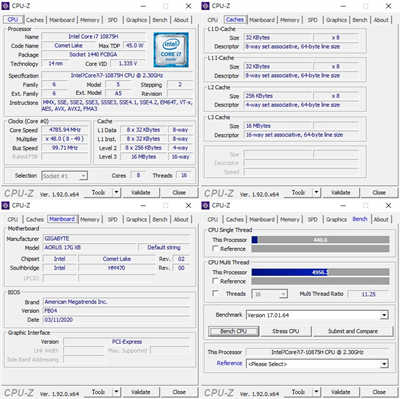Viewport: 400px width, 399px height.
Task: Switch to Memory tab in top-left CPU window
Action: click(x=90, y=20)
